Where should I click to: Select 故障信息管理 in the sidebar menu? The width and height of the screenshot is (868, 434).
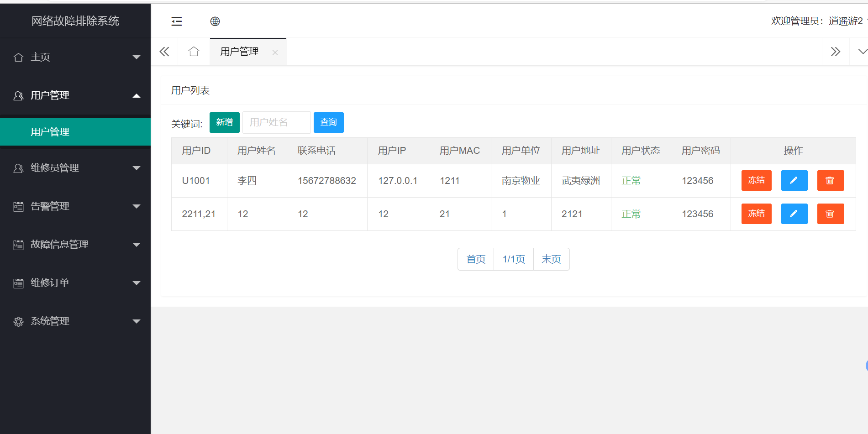tap(59, 245)
